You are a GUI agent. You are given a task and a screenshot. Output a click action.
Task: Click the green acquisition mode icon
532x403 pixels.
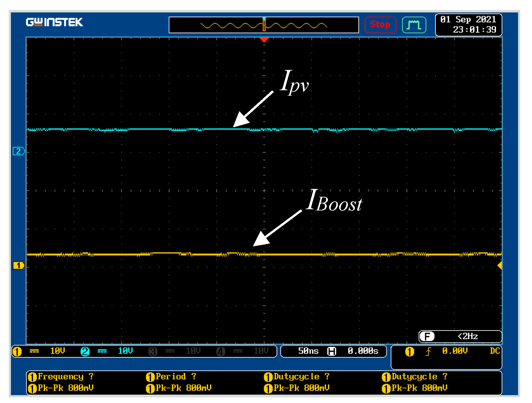[414, 25]
